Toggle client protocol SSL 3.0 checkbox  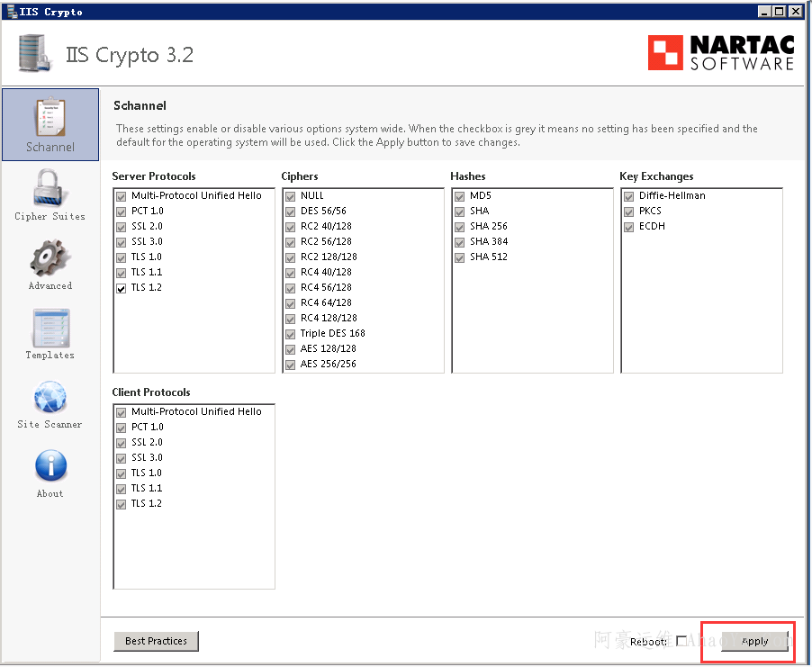[122, 458]
